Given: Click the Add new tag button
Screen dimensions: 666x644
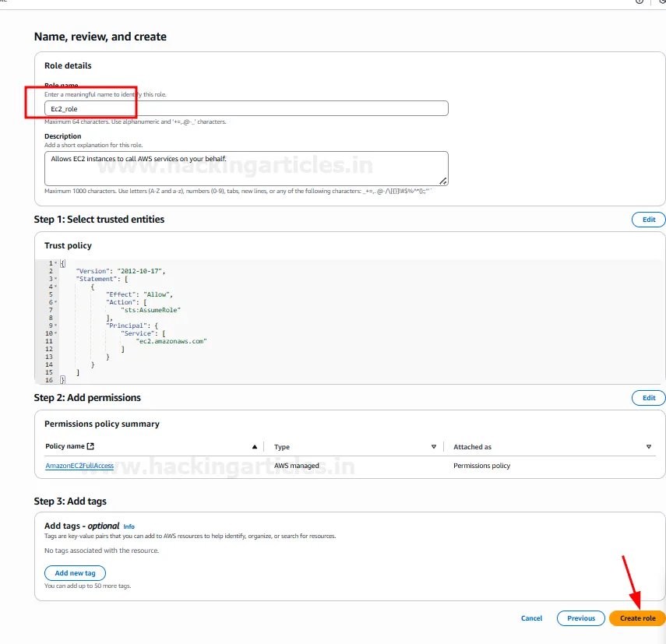Looking at the screenshot, I should click(75, 573).
